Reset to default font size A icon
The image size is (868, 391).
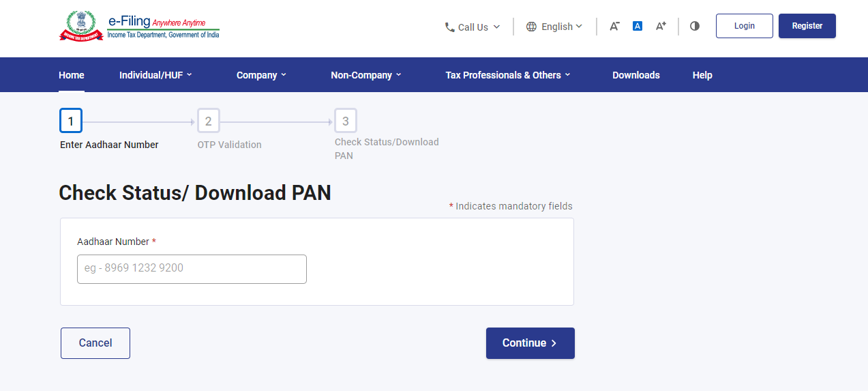638,26
